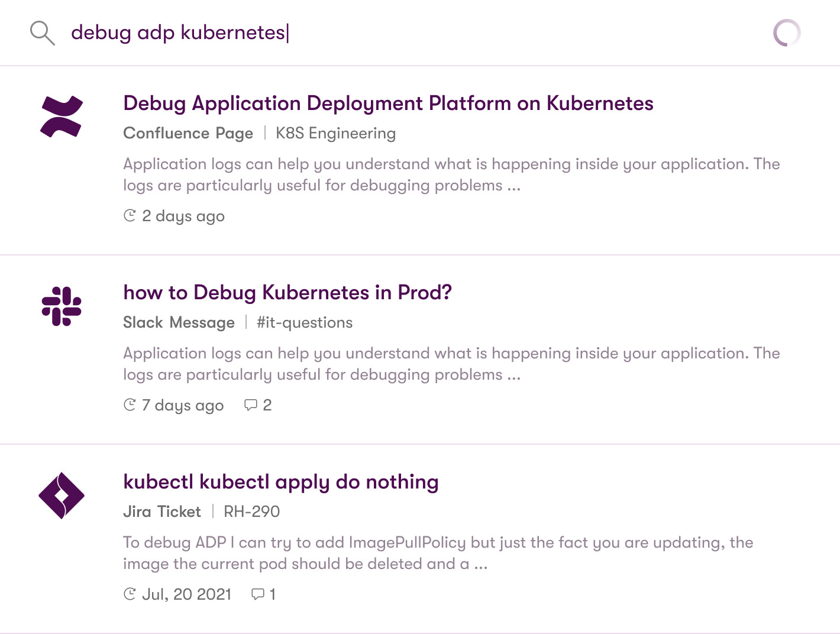The image size is (840, 634).
Task: Click the loading spinner in search bar
Action: click(787, 33)
